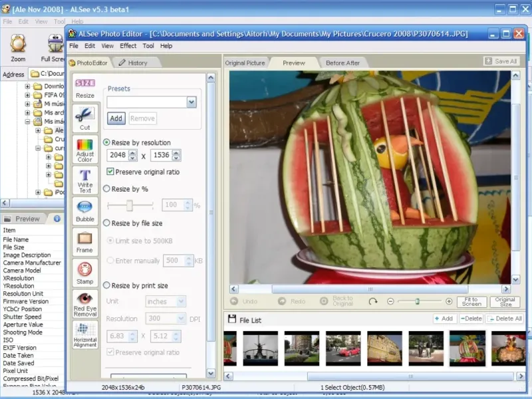Toggle the Preserve original ratio checkbox under resolution
The width and height of the screenshot is (532, 399).
click(x=110, y=172)
